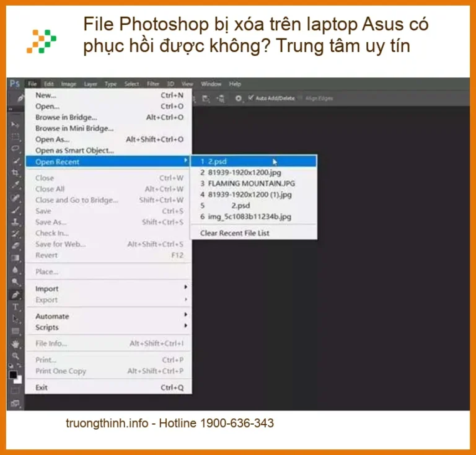Image resolution: width=476 pixels, height=455 pixels.
Task: Expand the Automate submenu arrow
Action: coord(185,314)
